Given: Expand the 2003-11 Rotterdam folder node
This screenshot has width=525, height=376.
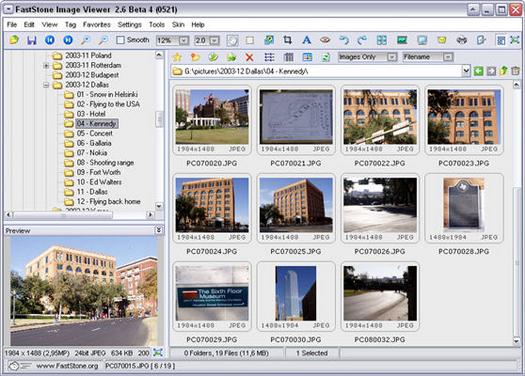Looking at the screenshot, I should pyautogui.click(x=46, y=66).
